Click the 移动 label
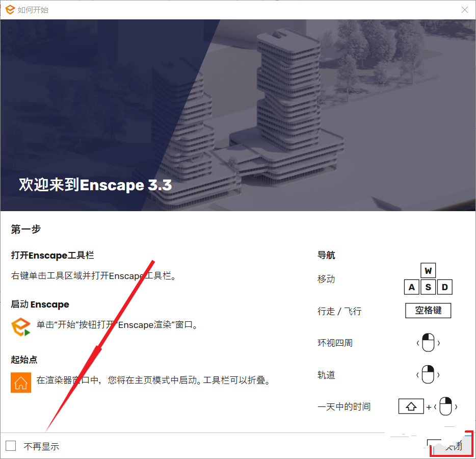This screenshot has height=459, width=476. point(326,279)
